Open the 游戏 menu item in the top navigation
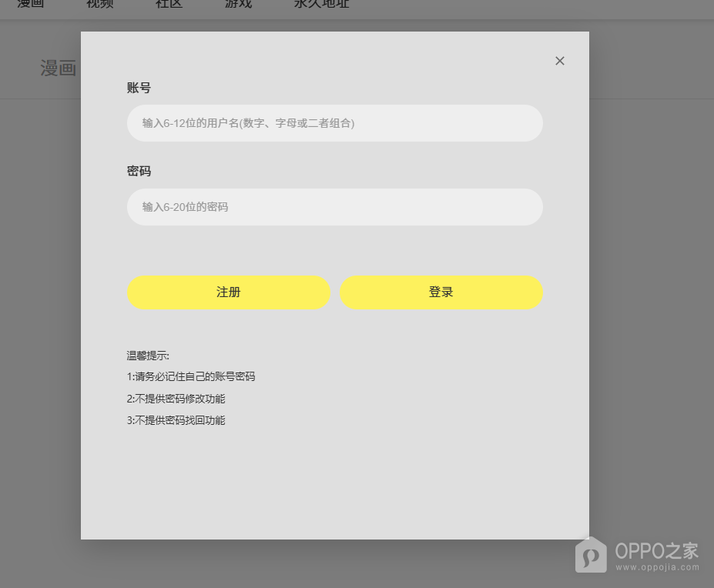714x588 pixels. [x=238, y=4]
